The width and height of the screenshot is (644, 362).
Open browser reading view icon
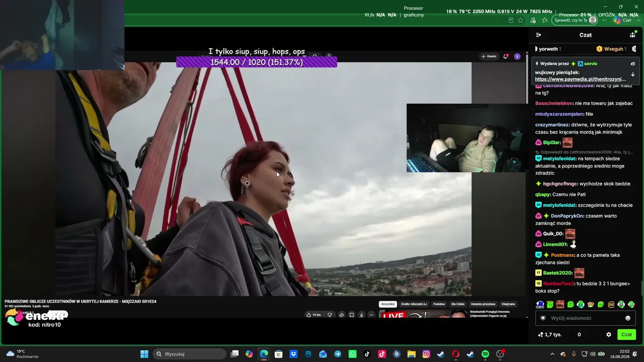pyautogui.click(x=511, y=20)
